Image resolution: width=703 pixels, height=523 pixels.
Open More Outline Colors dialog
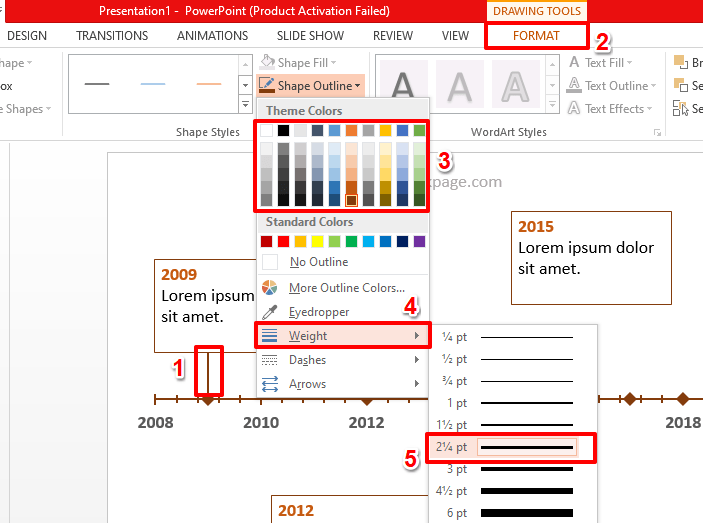click(x=345, y=288)
